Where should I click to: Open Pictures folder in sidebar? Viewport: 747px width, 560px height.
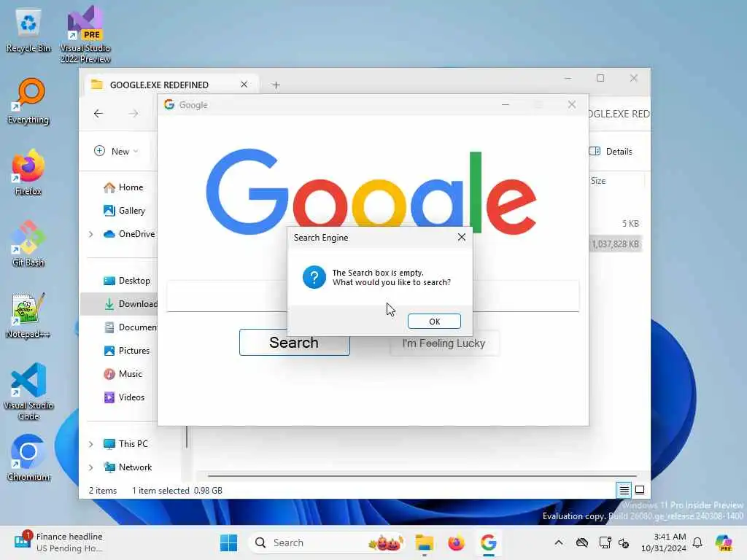point(127,351)
